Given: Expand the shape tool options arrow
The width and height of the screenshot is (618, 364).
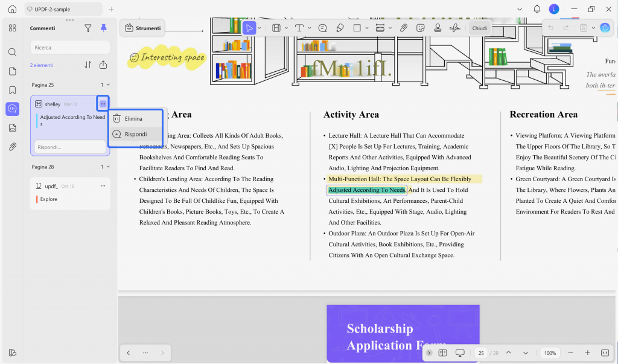Looking at the screenshot, I should 367,28.
